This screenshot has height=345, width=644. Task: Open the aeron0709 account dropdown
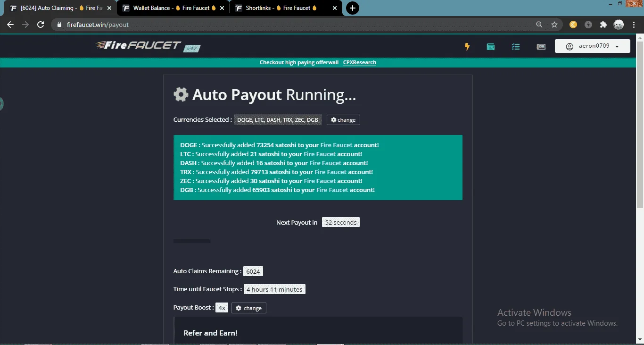click(x=593, y=46)
